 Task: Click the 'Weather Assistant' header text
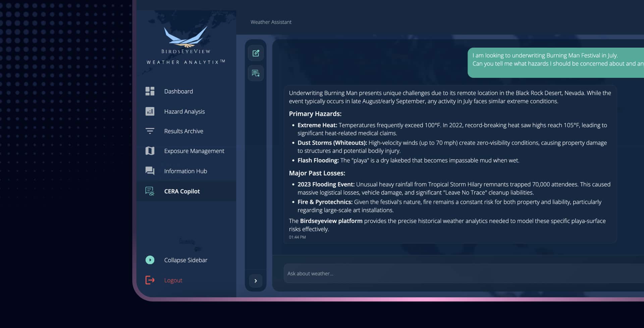271,22
